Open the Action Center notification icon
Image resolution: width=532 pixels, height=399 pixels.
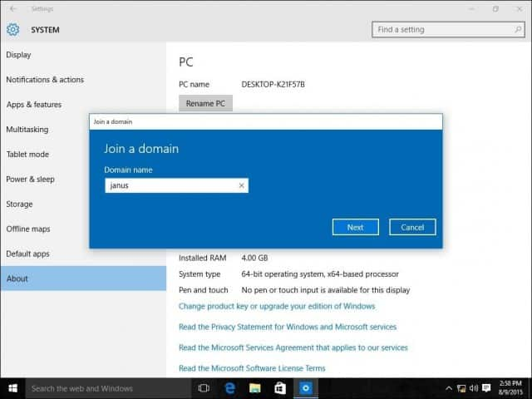[486, 388]
